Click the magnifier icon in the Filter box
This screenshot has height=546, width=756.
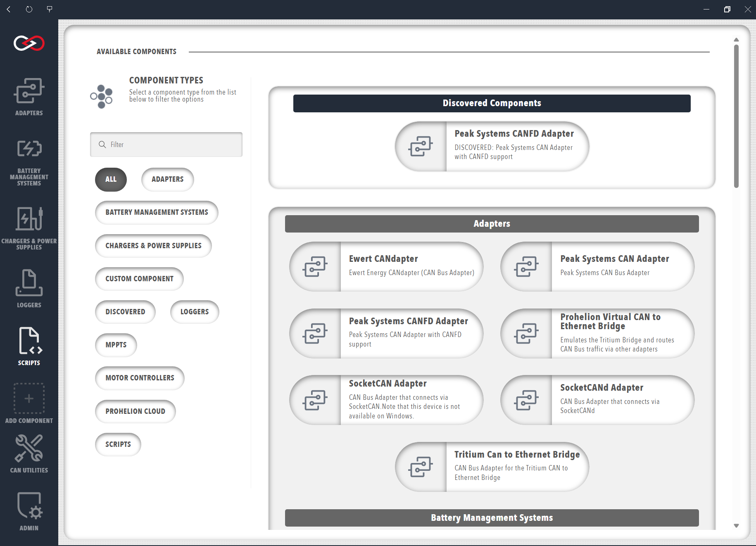pos(102,145)
